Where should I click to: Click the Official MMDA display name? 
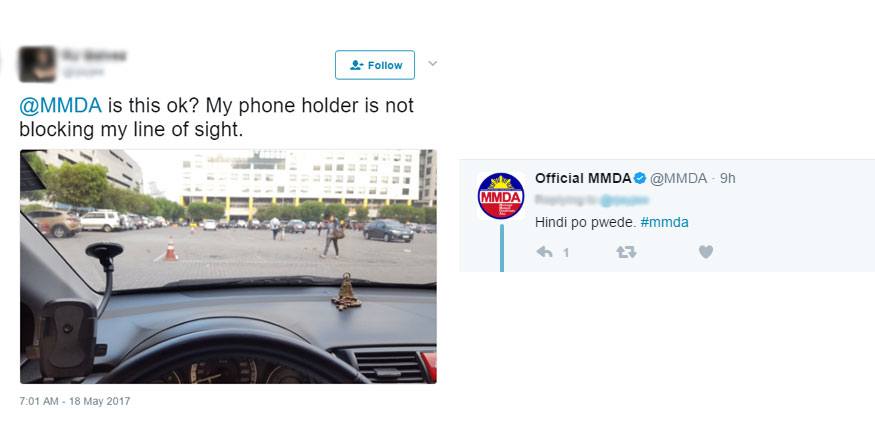(x=583, y=179)
